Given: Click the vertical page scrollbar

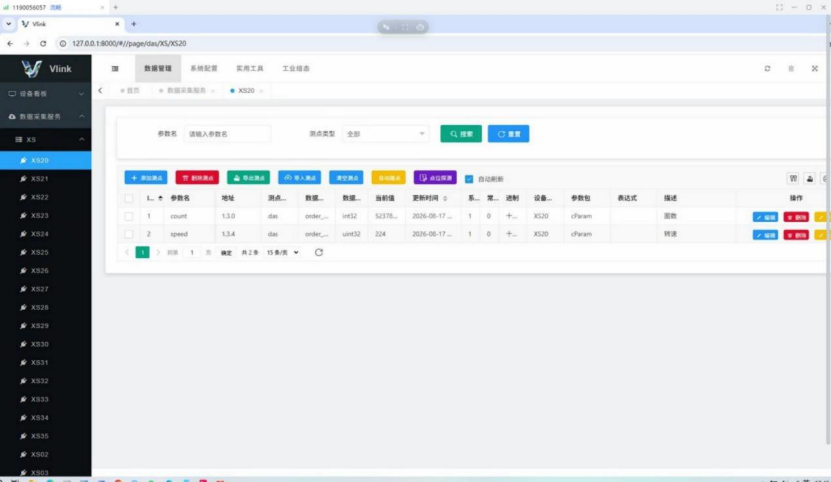Looking at the screenshot, I should [x=828, y=231].
